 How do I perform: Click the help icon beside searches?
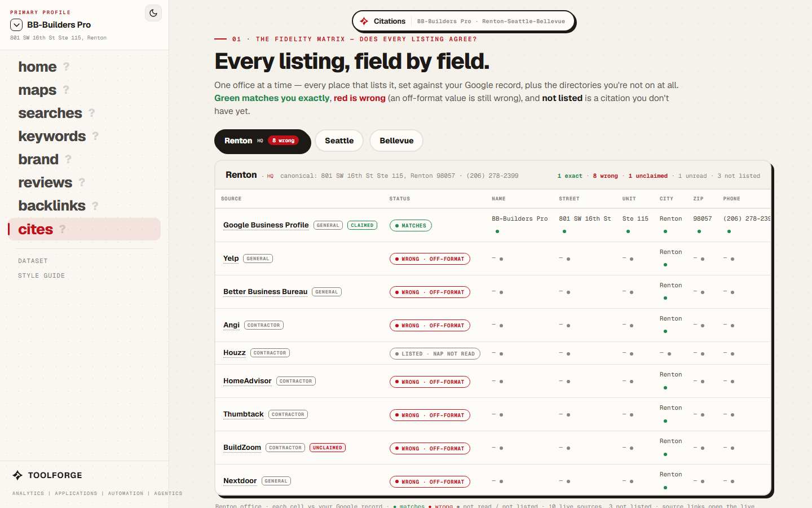[92, 113]
